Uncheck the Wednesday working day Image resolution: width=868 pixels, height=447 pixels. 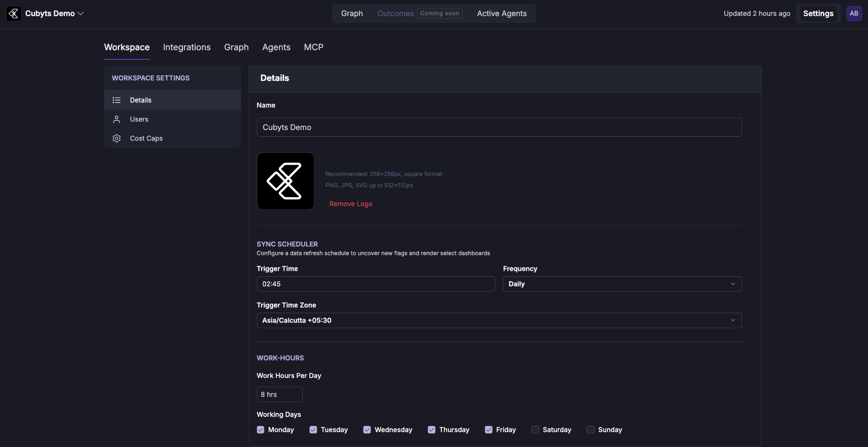click(x=367, y=430)
